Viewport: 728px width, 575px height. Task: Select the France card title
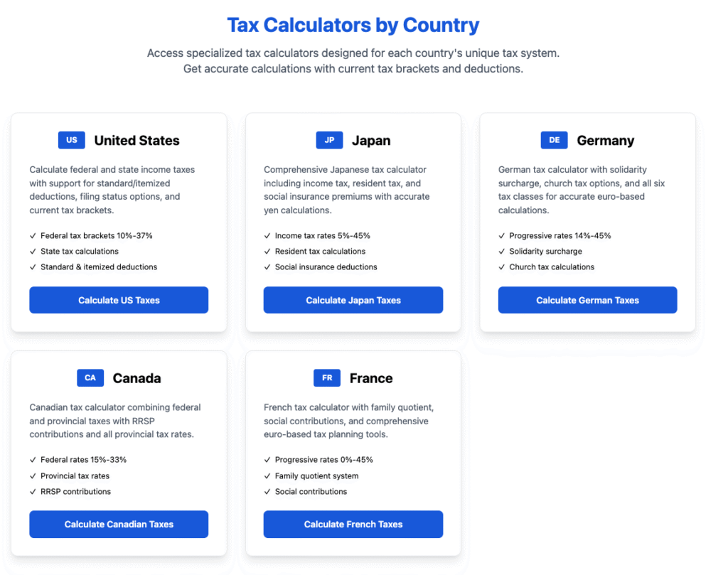click(x=371, y=378)
